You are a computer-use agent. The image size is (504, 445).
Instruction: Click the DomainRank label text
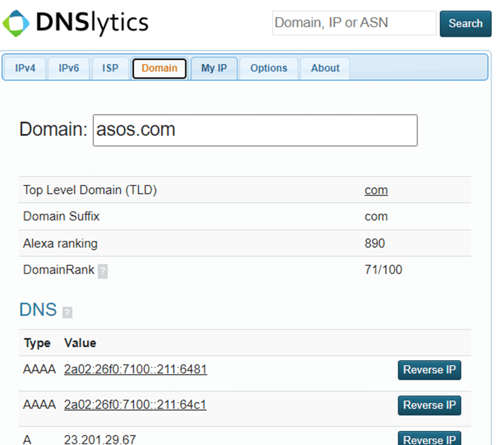click(x=59, y=270)
